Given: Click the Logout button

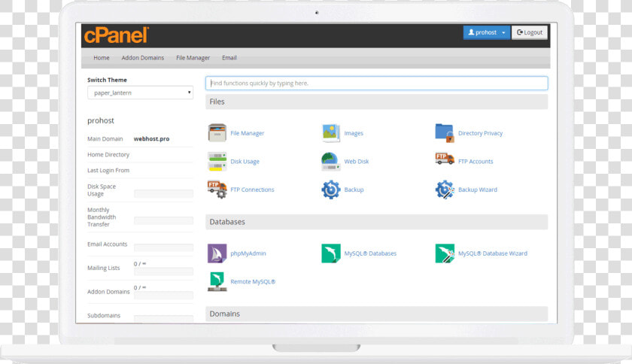Looking at the screenshot, I should 529,32.
